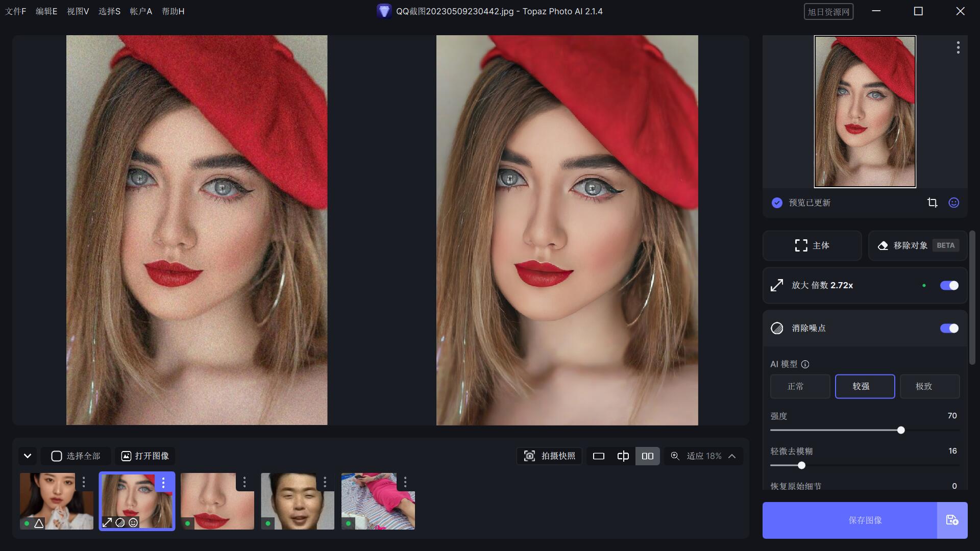Viewport: 980px width, 551px height.
Task: Click face status icon on selected thumbnail
Action: pos(133,522)
